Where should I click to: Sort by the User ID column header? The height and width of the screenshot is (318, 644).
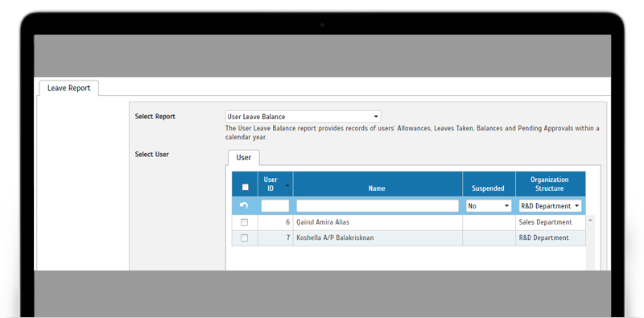[x=275, y=184]
